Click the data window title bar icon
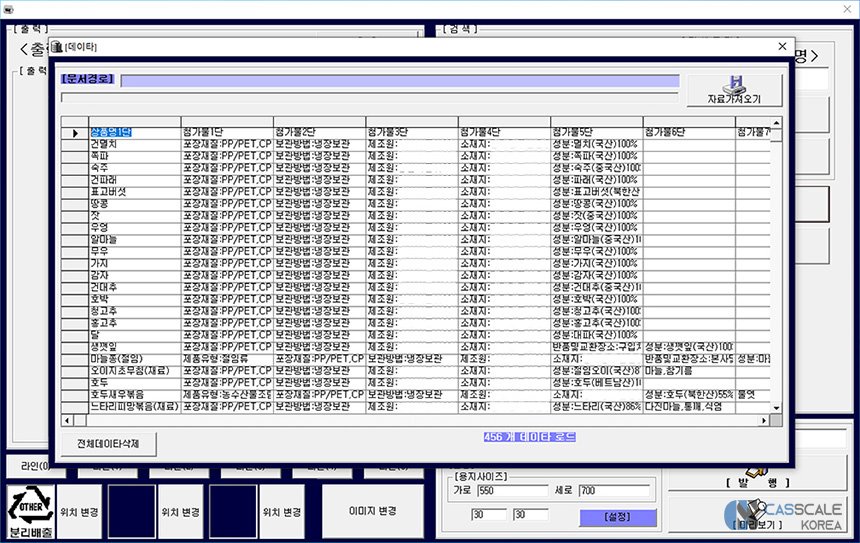Image resolution: width=860 pixels, height=543 pixels. pos(56,47)
